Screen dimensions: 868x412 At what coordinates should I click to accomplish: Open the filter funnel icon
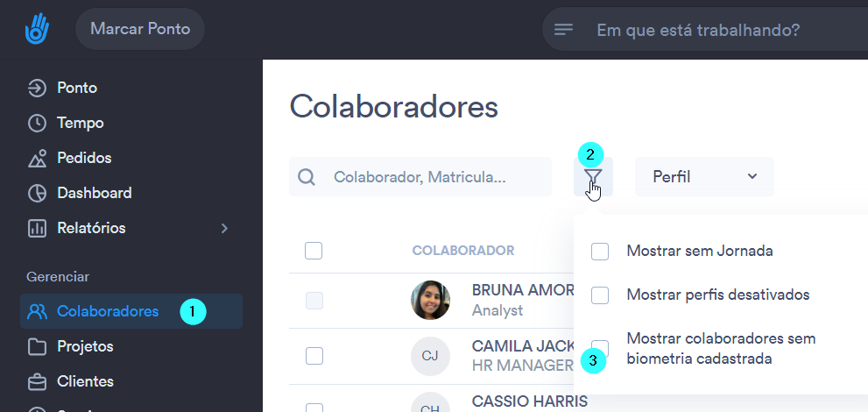[x=593, y=177]
